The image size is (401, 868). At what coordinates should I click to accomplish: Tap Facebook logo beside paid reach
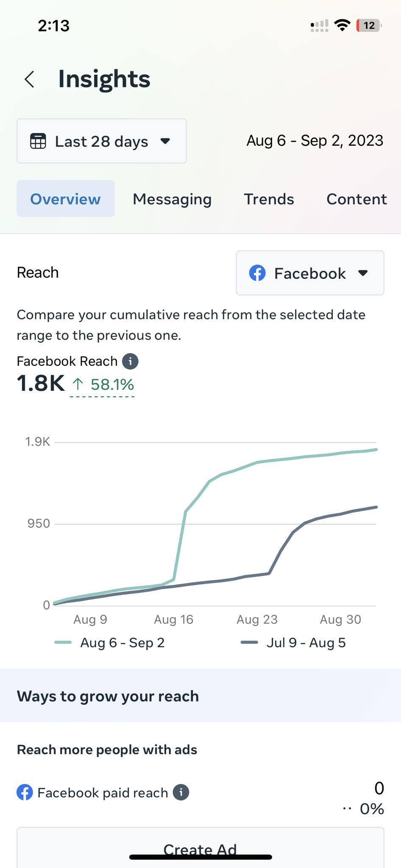(25, 792)
